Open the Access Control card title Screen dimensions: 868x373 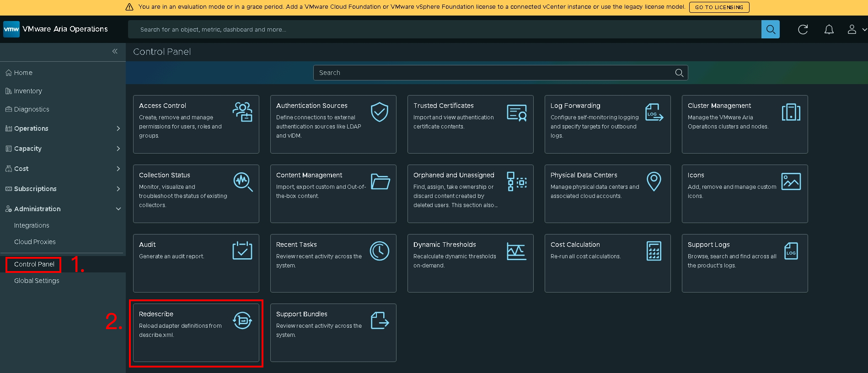[x=162, y=106]
